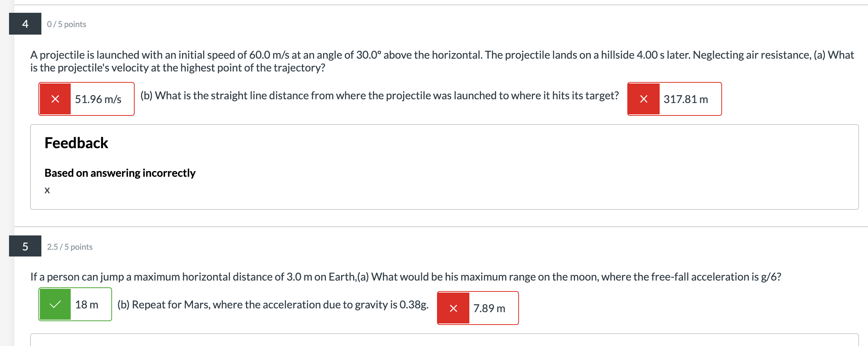Open the 2.5/5 points score details
The height and width of the screenshot is (346, 868).
click(x=70, y=246)
